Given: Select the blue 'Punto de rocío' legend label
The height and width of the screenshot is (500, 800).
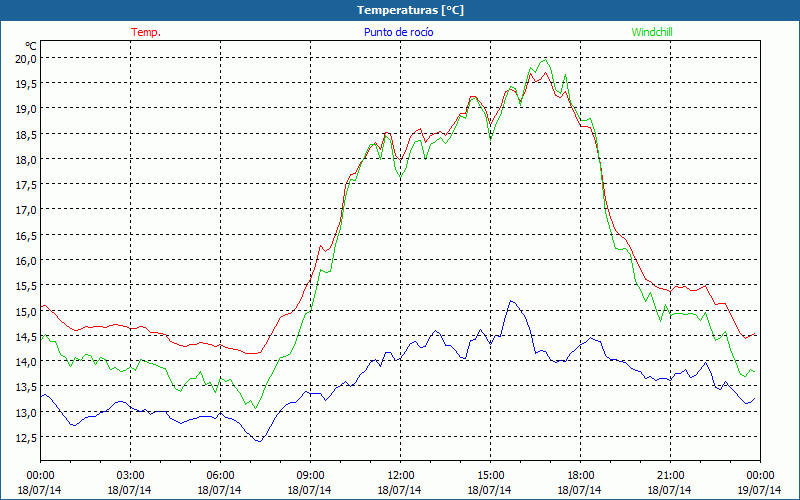Looking at the screenshot, I should point(398,32).
